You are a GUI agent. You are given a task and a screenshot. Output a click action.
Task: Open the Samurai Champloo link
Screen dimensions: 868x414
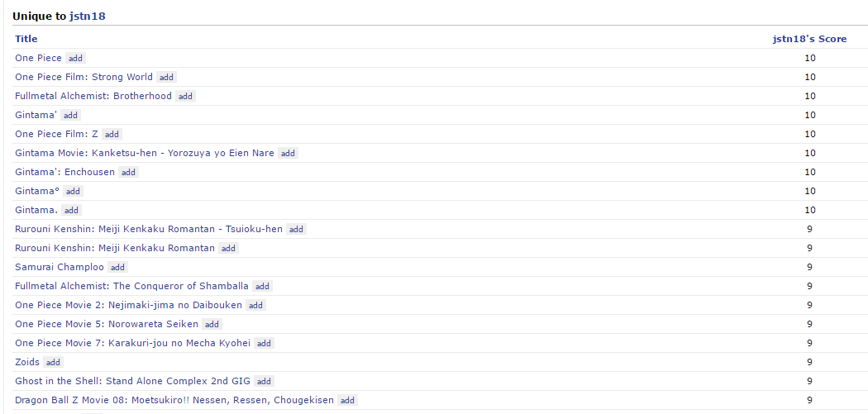60,267
